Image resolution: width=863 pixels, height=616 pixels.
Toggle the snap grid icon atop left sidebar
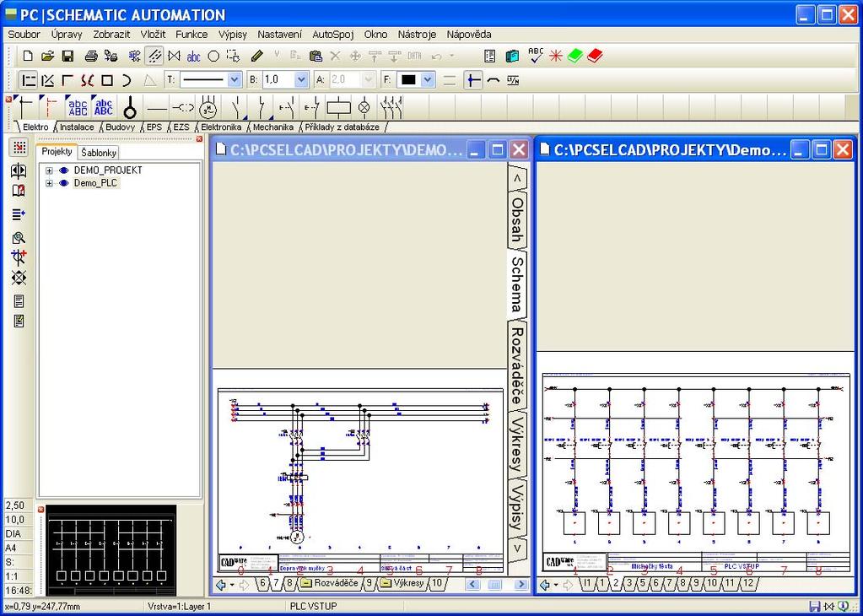[19, 148]
